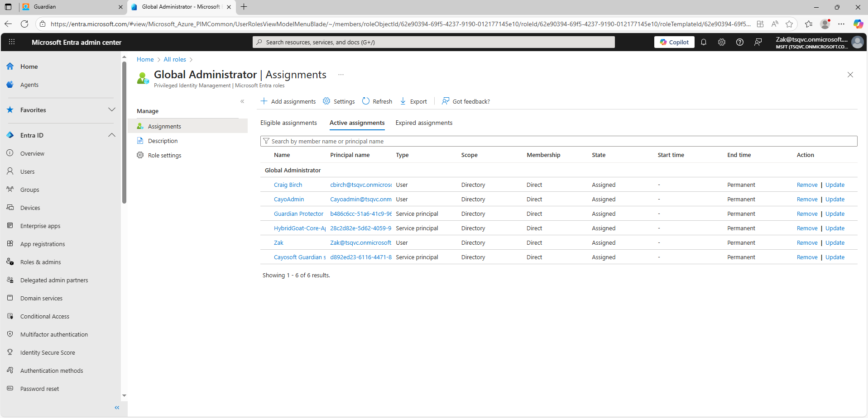Click the help question mark icon
This screenshot has width=868, height=418.
pyautogui.click(x=739, y=42)
